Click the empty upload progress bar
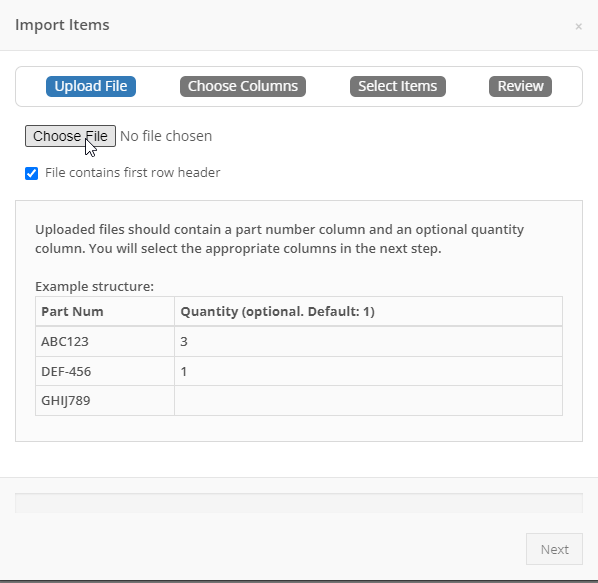Image resolution: width=598 pixels, height=583 pixels. [x=299, y=503]
